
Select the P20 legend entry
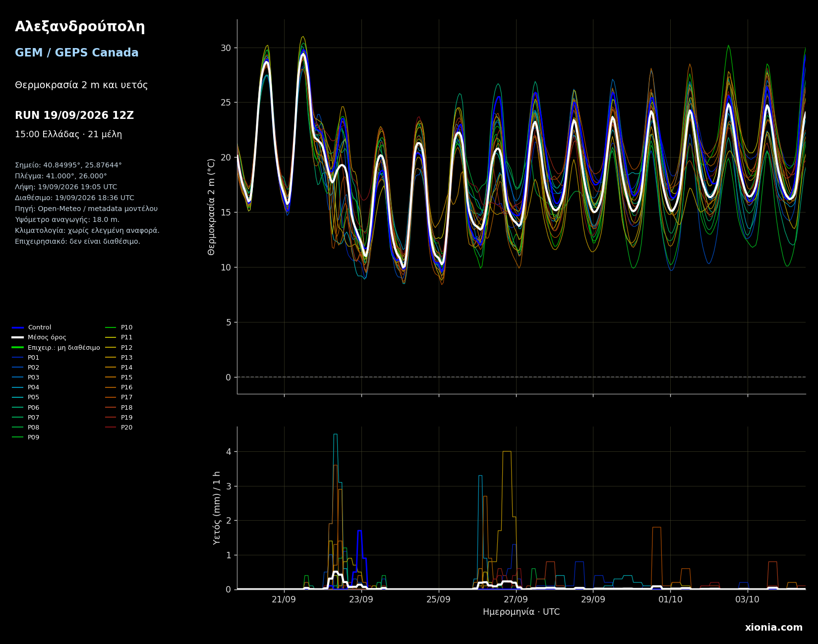point(119,428)
